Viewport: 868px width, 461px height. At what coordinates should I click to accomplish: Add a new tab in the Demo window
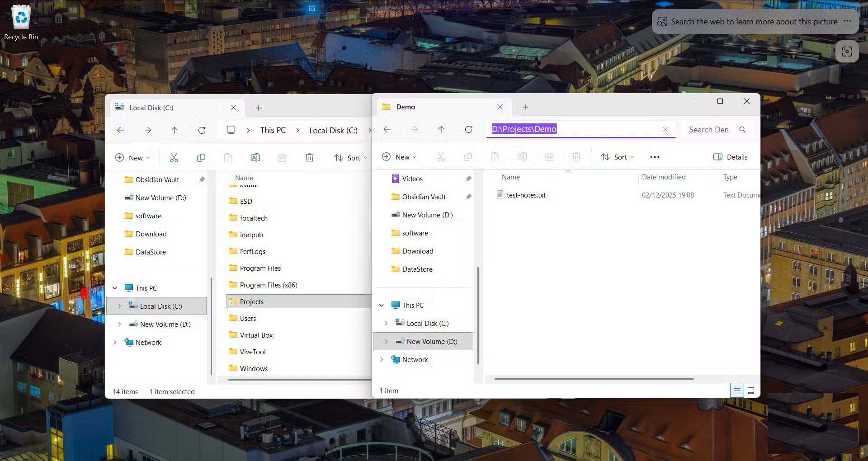click(x=525, y=107)
